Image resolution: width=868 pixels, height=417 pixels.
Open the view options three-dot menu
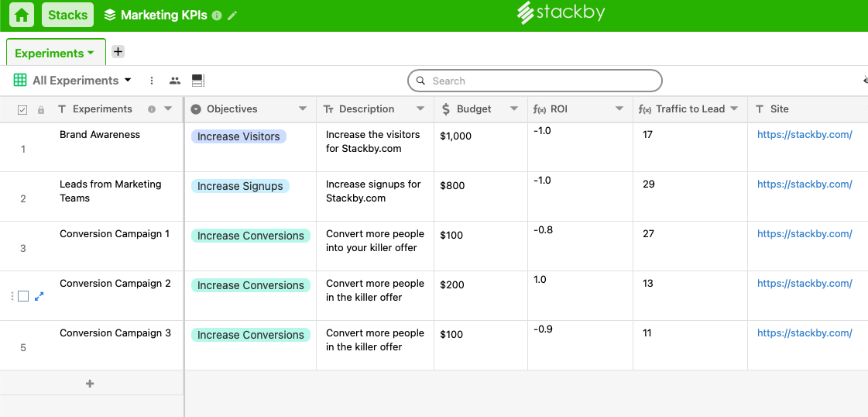[152, 81]
